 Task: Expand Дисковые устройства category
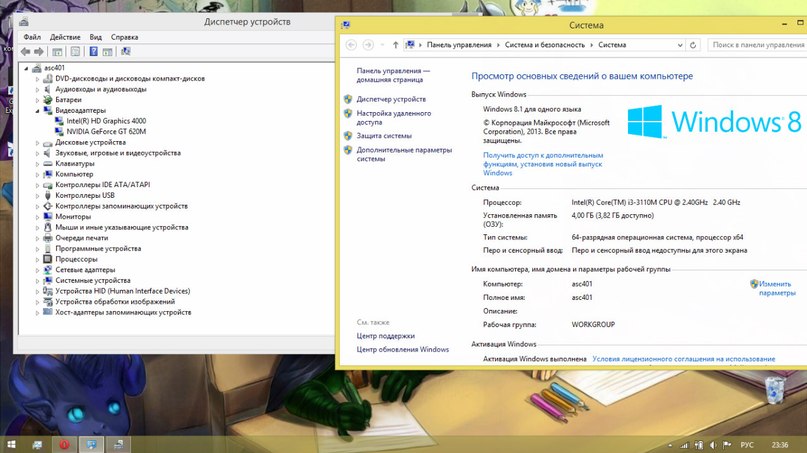pos(37,143)
